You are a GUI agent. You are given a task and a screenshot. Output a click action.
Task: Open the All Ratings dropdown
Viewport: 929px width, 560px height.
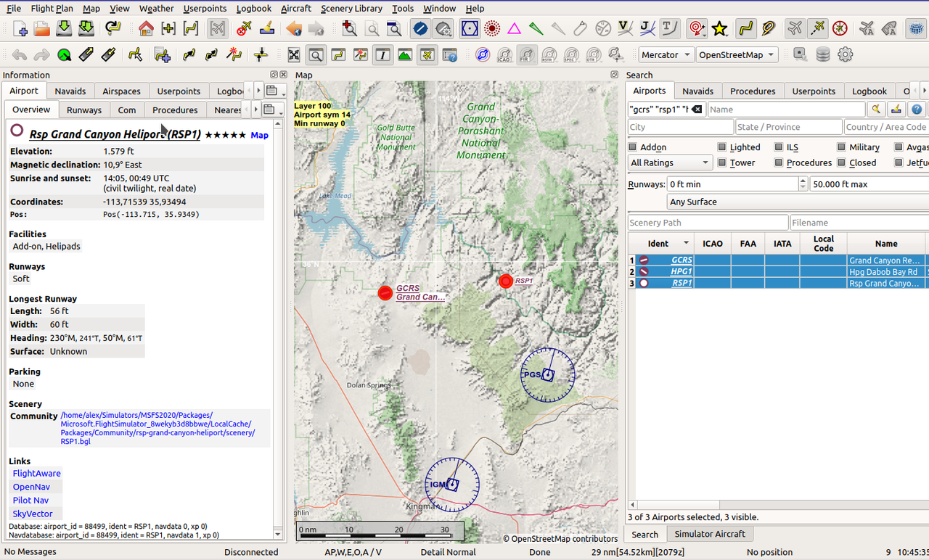pos(670,163)
